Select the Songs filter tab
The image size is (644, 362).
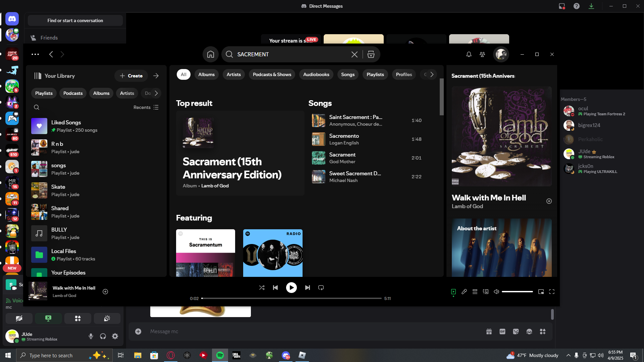click(x=348, y=74)
